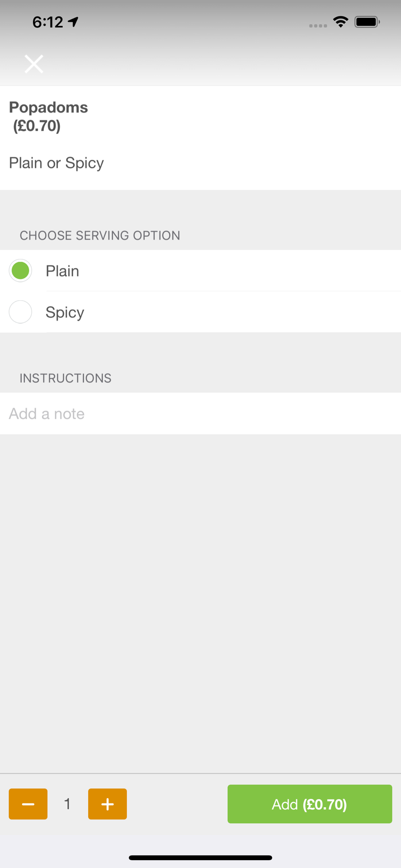This screenshot has height=868, width=401.
Task: Tap the minus quantity button
Action: pos(28,804)
